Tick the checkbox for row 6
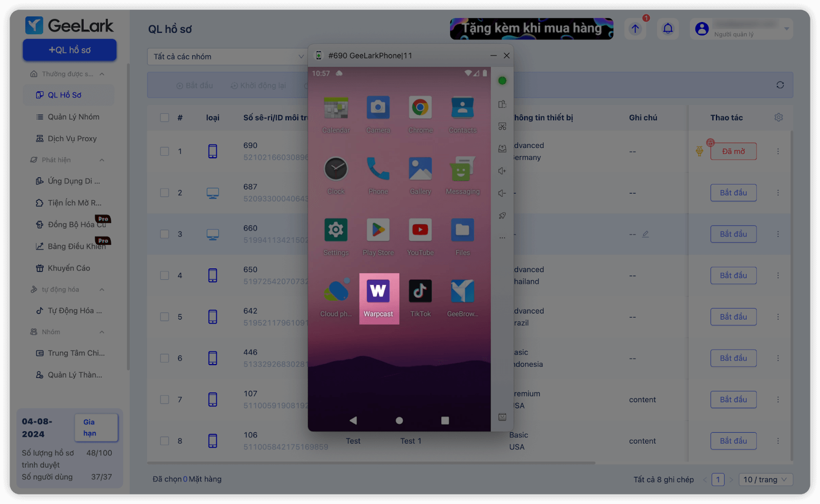This screenshot has height=504, width=820. pos(165,358)
